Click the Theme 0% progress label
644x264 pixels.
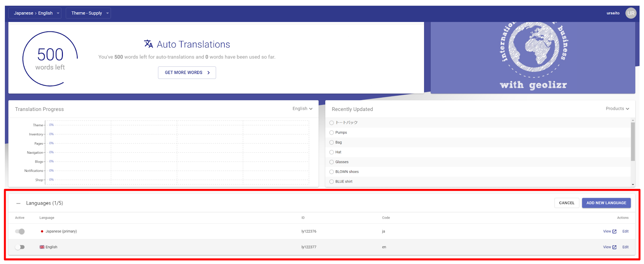tap(52, 125)
